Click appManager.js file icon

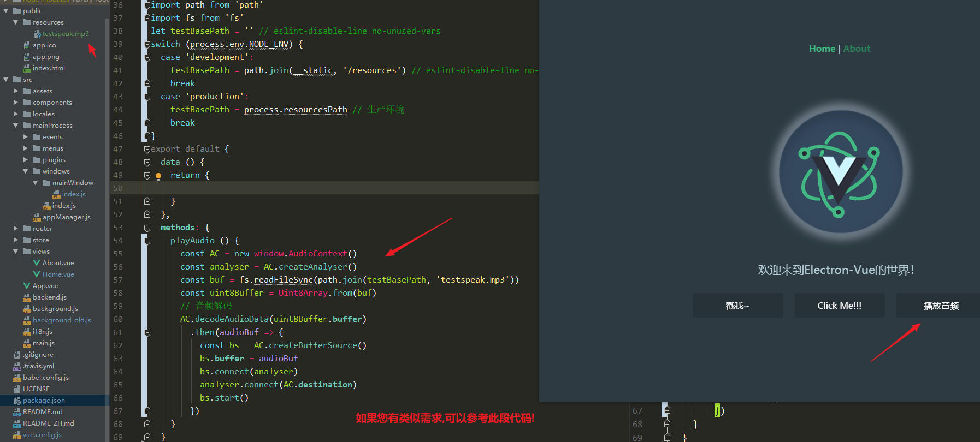[37, 217]
